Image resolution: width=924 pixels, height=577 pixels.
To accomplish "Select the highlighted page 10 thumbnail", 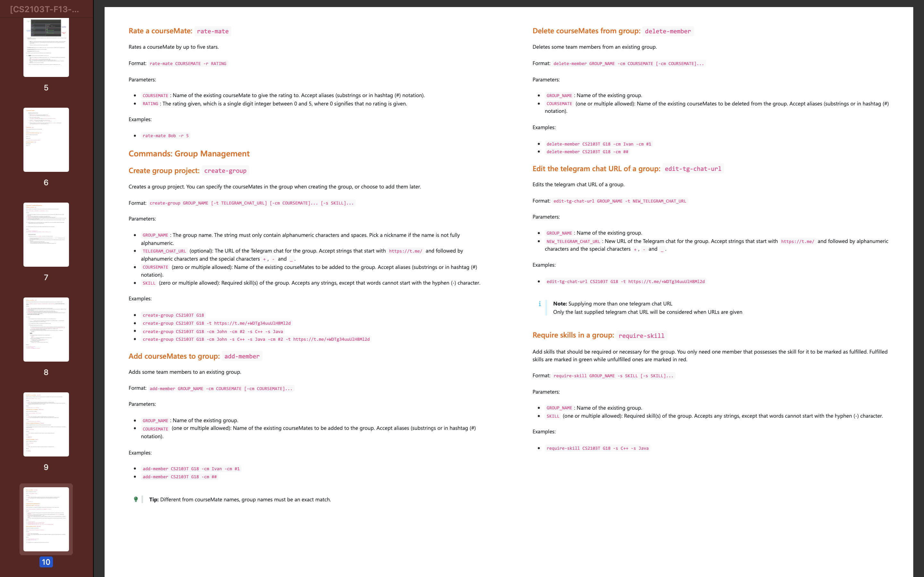I will point(46,519).
